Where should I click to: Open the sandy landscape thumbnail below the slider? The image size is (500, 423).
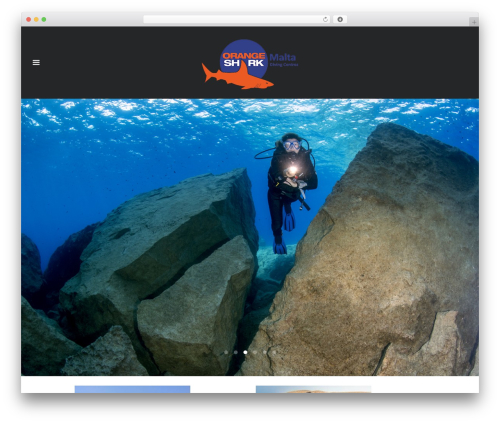pyautogui.click(x=313, y=389)
